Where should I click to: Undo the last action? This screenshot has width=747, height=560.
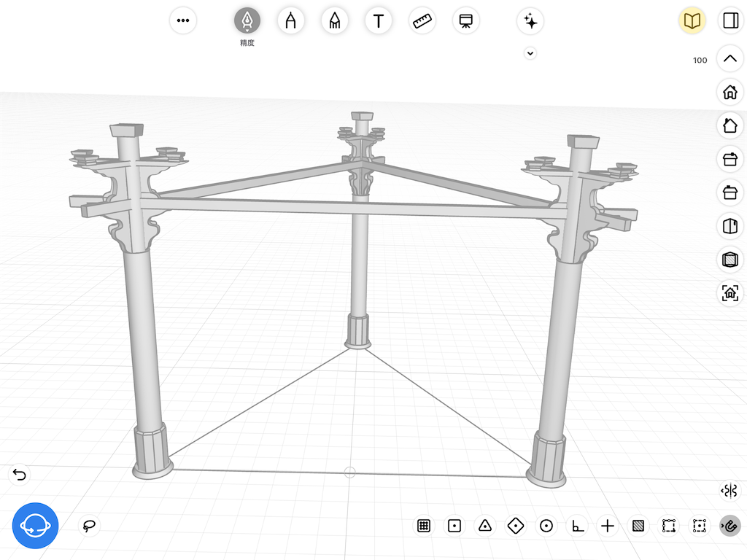tap(20, 474)
